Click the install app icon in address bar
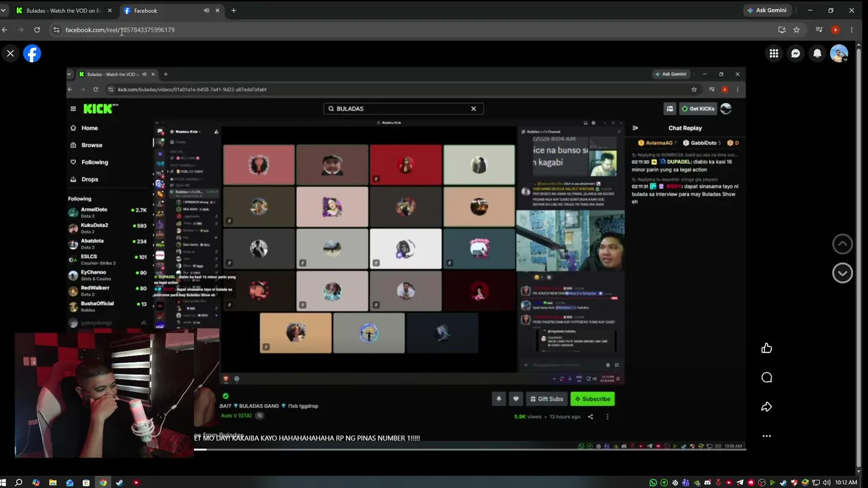 pos(782,30)
